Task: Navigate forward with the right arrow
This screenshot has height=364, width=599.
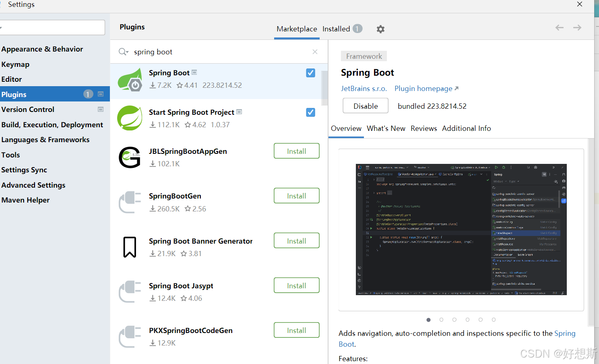Action: (577, 27)
